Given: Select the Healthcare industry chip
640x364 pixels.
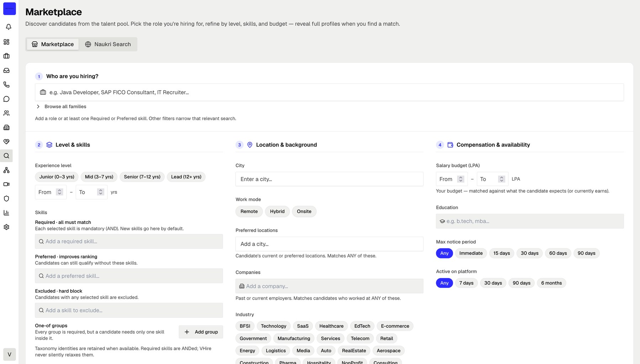Looking at the screenshot, I should [x=331, y=326].
